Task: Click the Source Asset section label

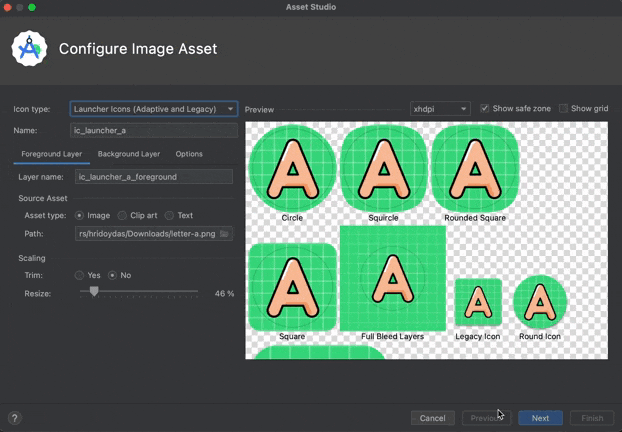Action: [43, 198]
